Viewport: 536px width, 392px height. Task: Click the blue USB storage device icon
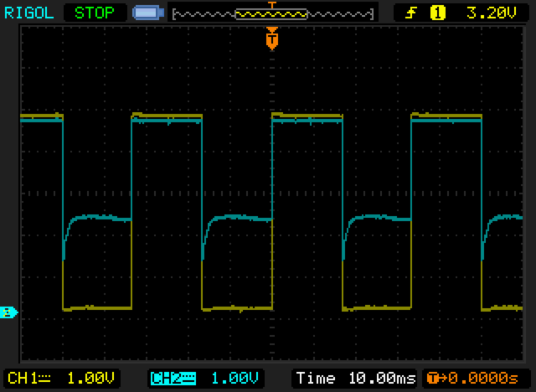(148, 13)
